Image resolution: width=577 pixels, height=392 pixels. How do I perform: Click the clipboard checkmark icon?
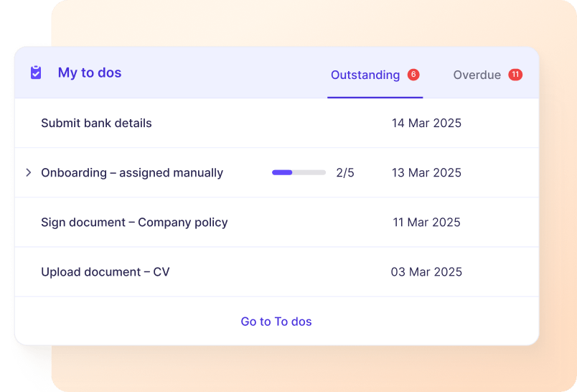pyautogui.click(x=36, y=73)
